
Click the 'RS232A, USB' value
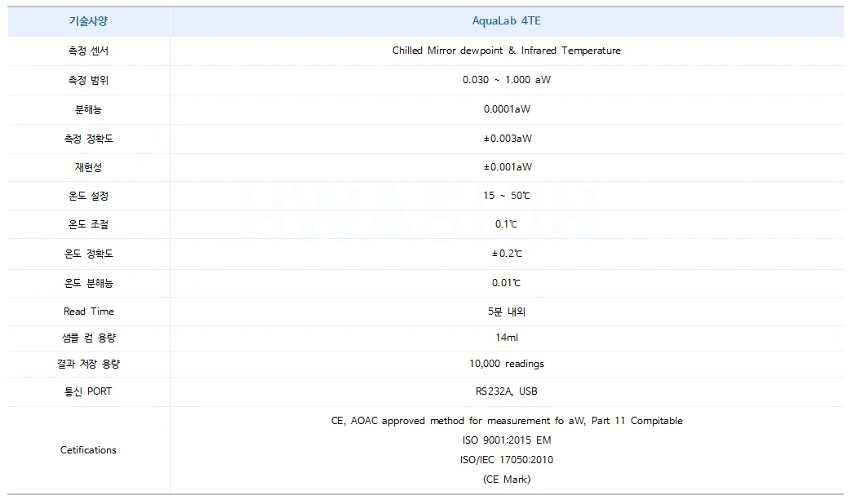[507, 391]
